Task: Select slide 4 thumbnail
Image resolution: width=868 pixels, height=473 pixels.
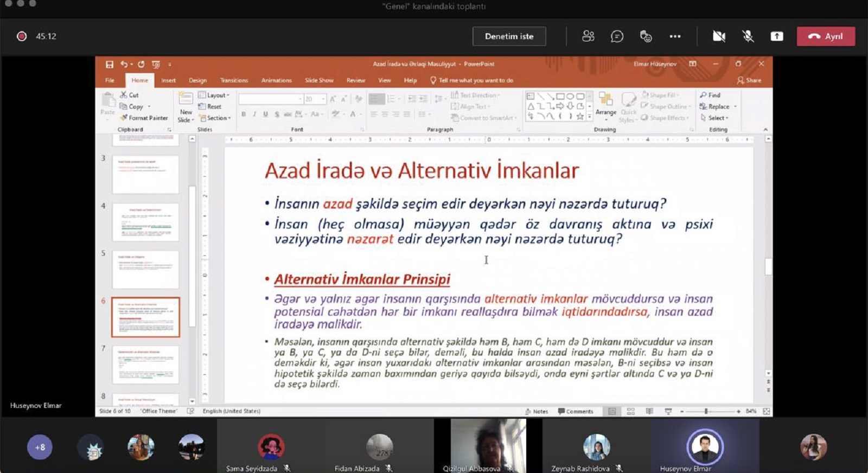Action: point(145,222)
